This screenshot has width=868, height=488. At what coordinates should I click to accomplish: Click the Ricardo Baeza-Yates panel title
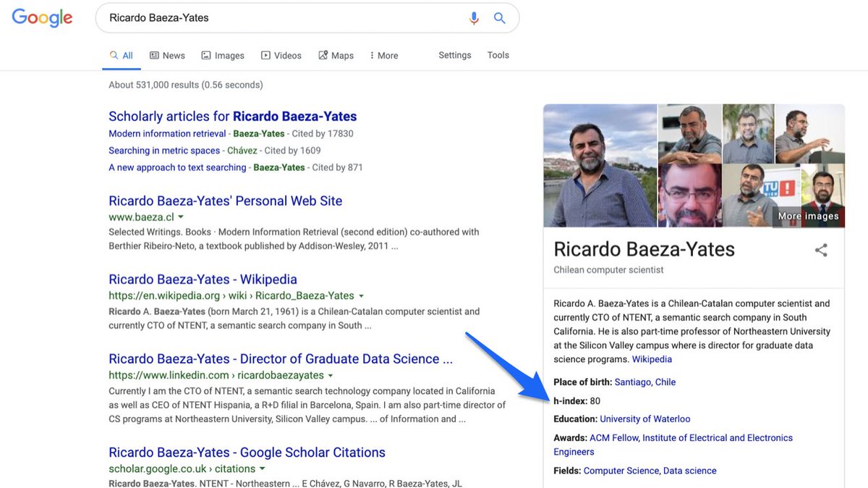(x=644, y=250)
